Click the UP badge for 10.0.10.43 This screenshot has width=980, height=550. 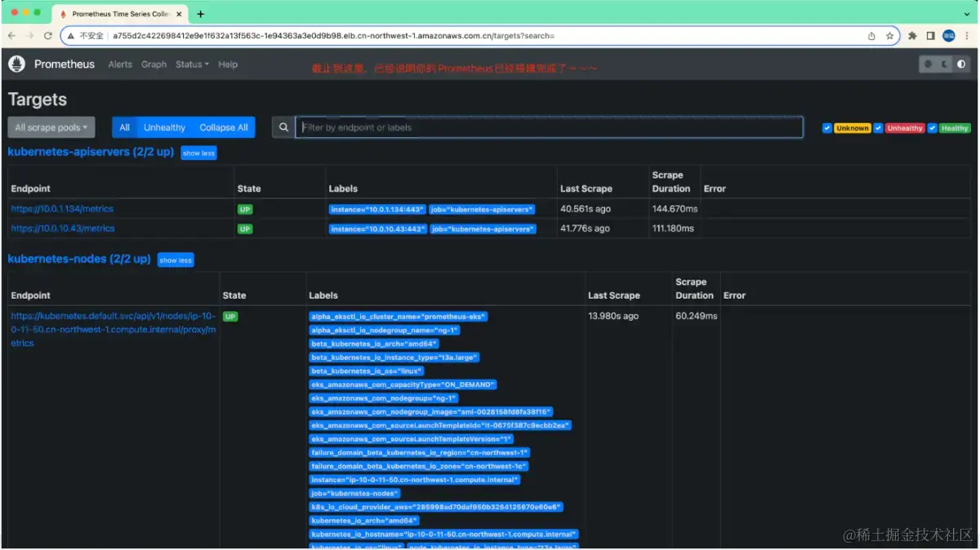pos(245,229)
